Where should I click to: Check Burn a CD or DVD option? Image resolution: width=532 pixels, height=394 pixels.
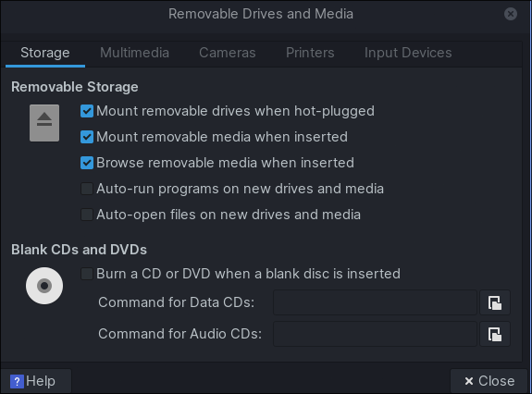[x=87, y=274]
